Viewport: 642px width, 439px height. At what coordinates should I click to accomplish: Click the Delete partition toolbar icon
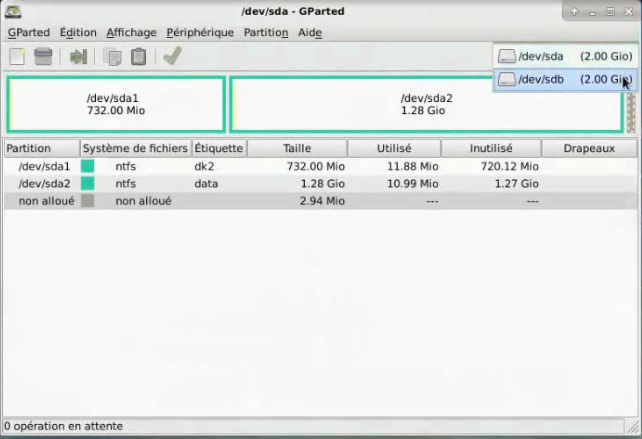(x=43, y=57)
